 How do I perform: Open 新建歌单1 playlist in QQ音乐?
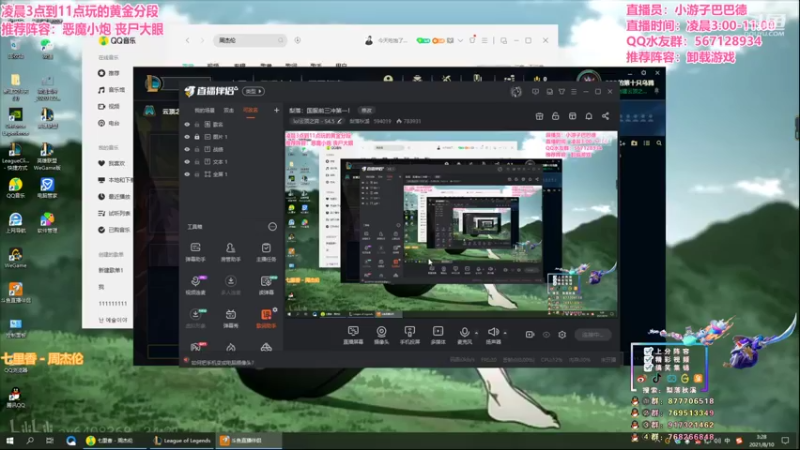click(111, 270)
